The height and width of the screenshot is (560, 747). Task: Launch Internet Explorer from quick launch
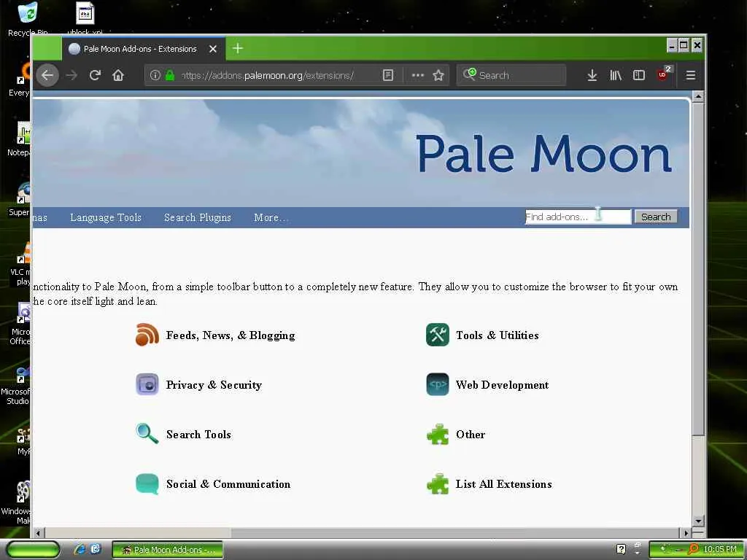(79, 549)
